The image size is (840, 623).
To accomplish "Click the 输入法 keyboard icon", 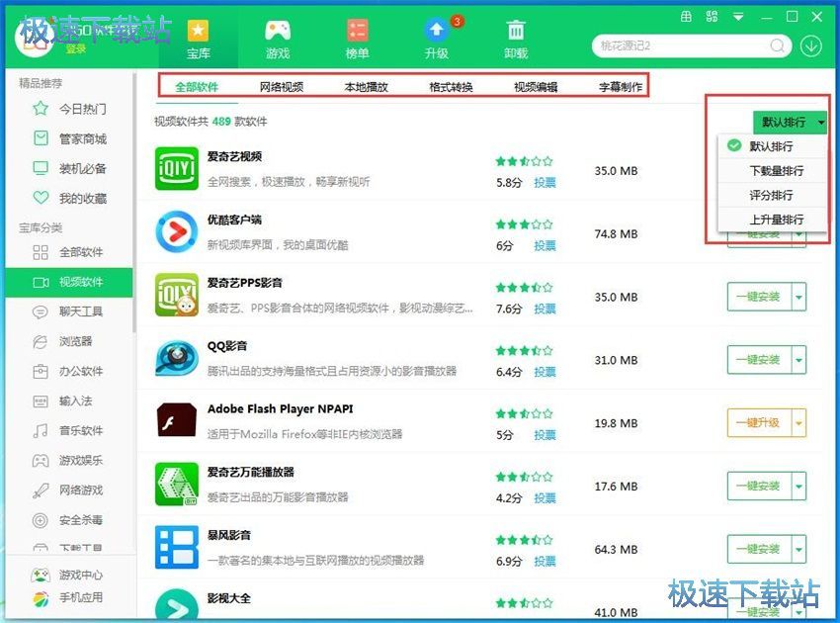I will coord(41,401).
